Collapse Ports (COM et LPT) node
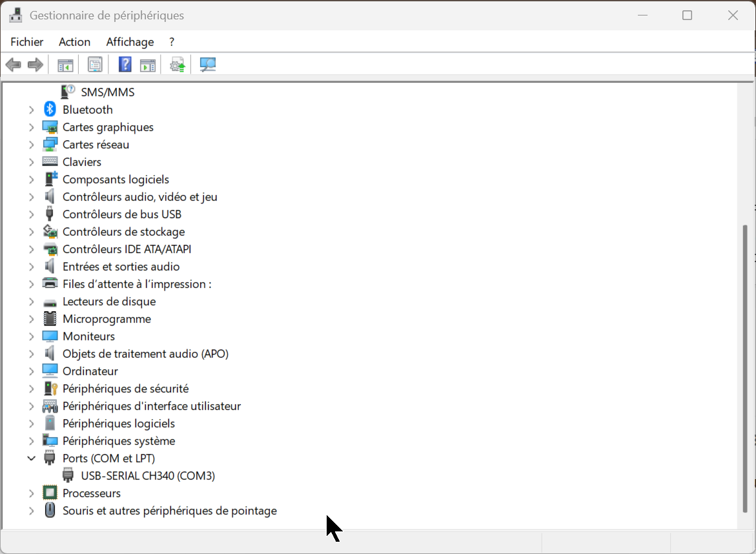The image size is (756, 554). 32,458
